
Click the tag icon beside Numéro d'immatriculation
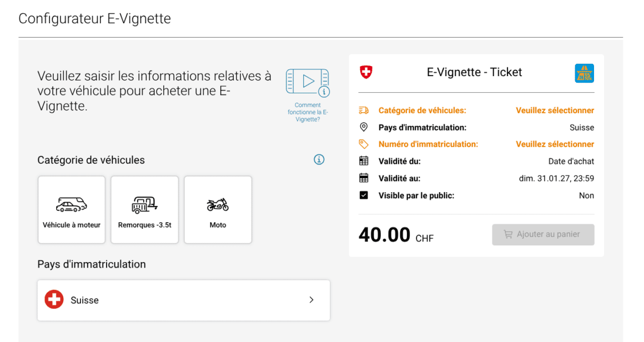coord(364,144)
